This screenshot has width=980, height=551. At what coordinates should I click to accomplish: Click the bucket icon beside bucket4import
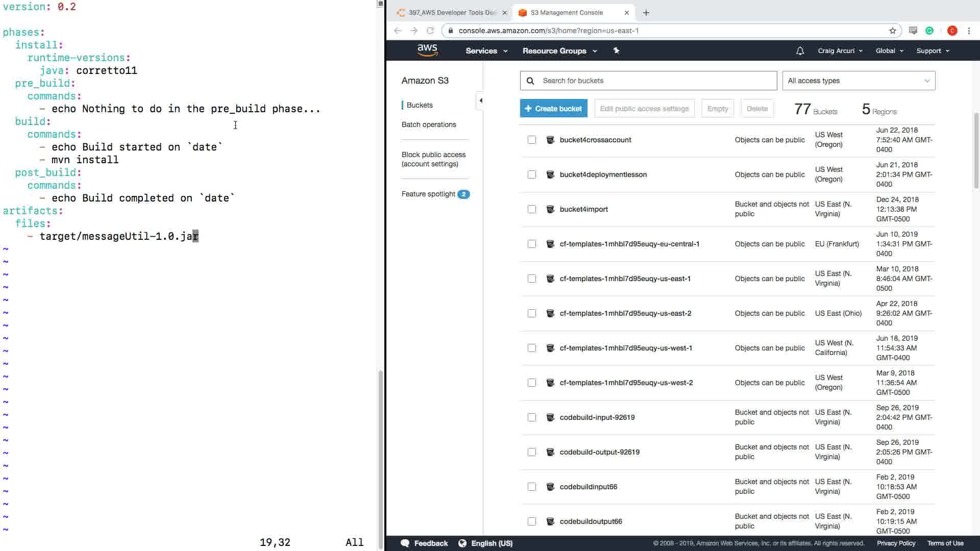click(x=550, y=209)
